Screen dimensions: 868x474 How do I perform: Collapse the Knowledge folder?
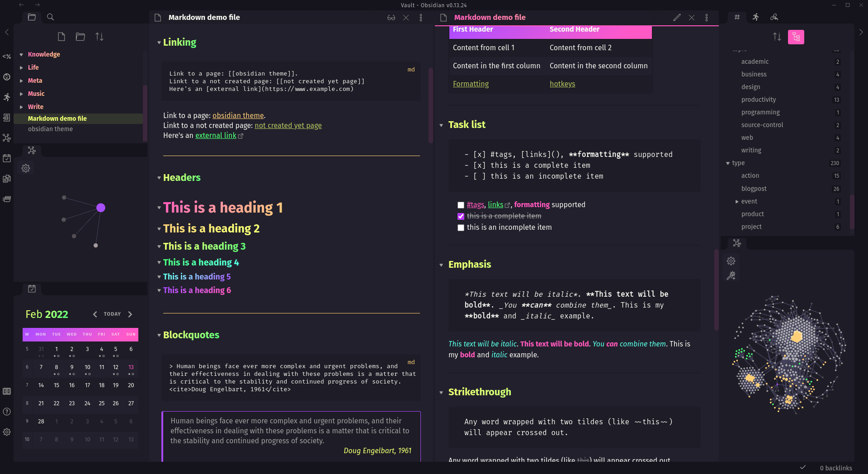(x=21, y=55)
